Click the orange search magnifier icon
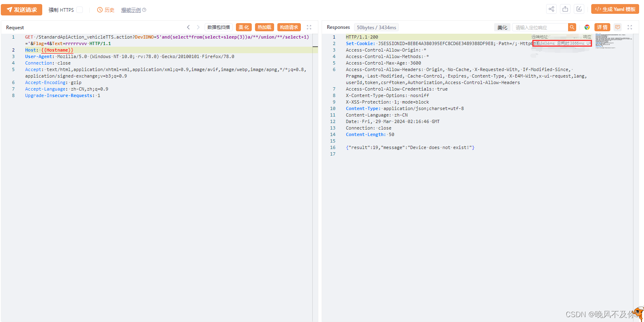644x322 pixels. (572, 27)
